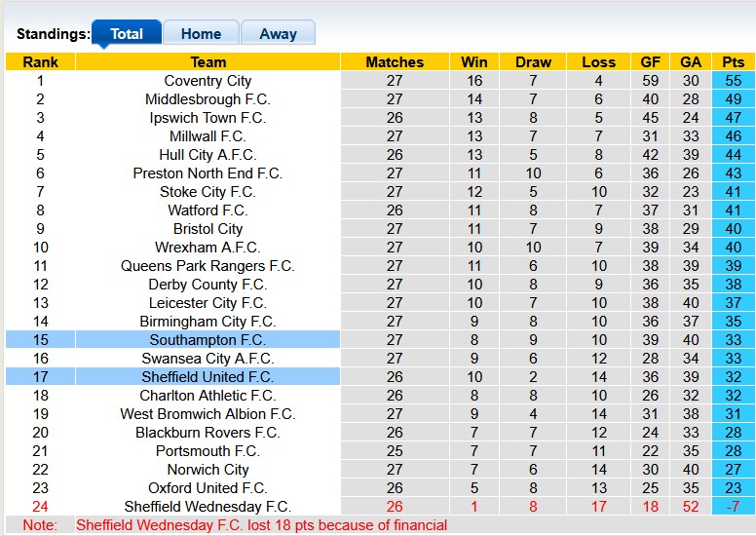Select the highlighted Southampton F.C. row

(208, 340)
